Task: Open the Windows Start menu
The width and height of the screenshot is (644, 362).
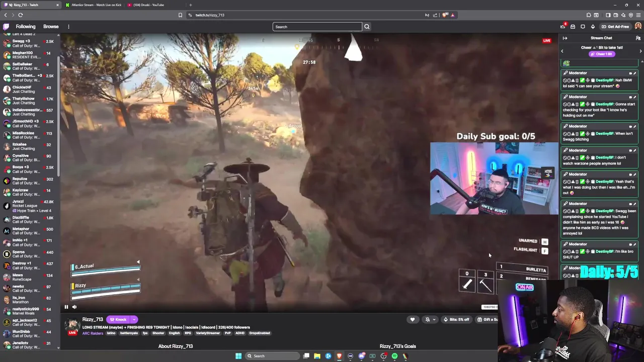Action: pos(238,356)
